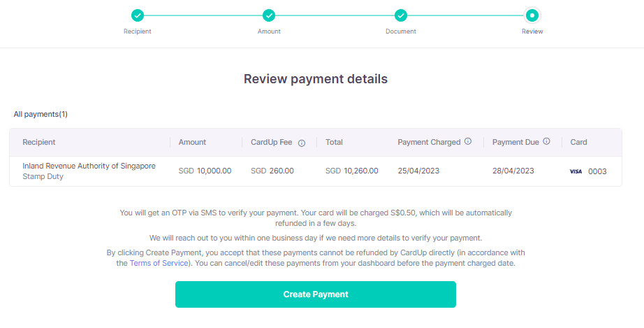
Task: Open the Terms of Service link
Action: (x=159, y=263)
